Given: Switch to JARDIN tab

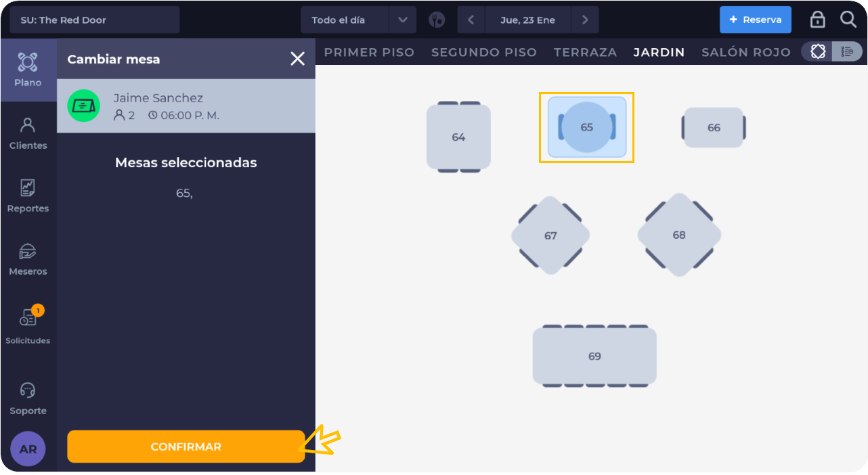Looking at the screenshot, I should coord(659,52).
